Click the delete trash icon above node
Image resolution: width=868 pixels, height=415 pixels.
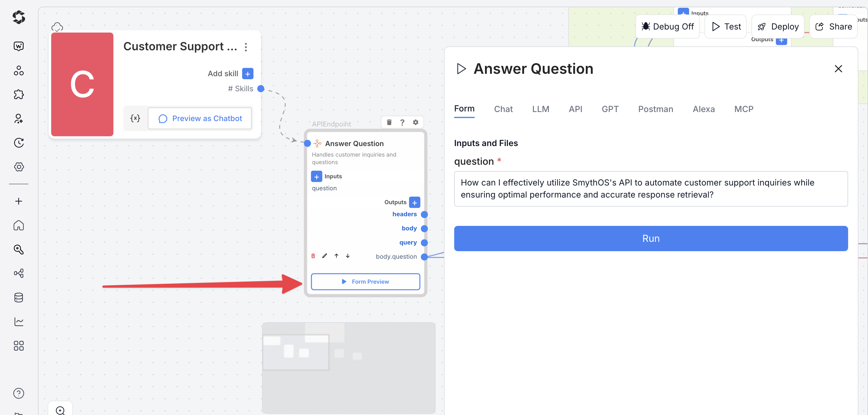[389, 122]
